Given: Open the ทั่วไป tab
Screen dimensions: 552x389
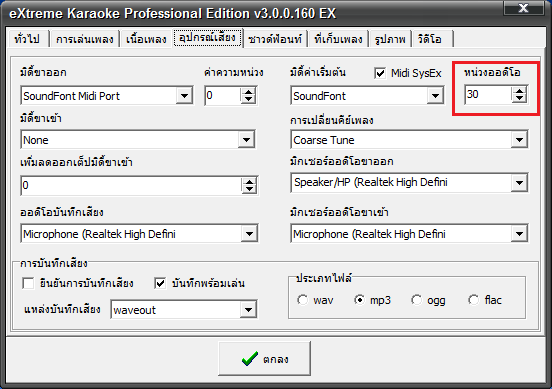Looking at the screenshot, I should click(27, 39).
